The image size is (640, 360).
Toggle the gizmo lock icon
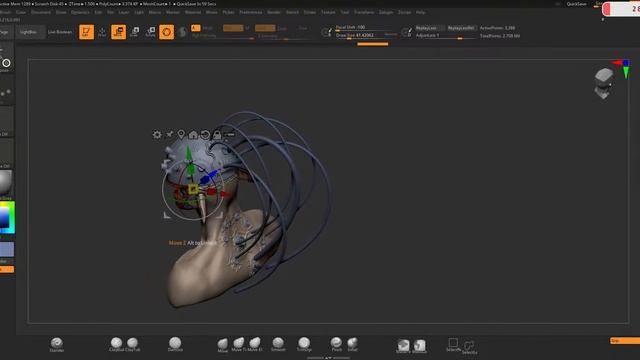(217, 134)
